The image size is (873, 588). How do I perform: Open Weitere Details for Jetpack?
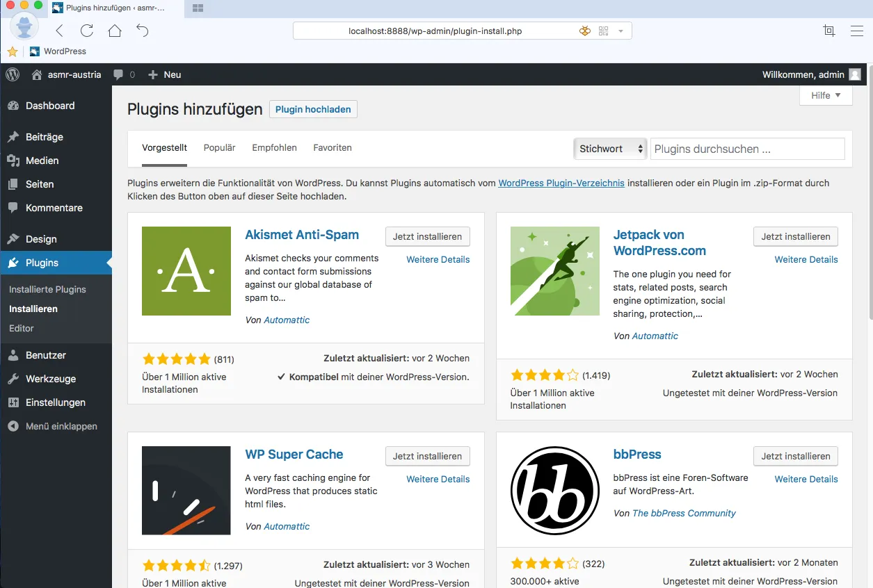coord(806,259)
